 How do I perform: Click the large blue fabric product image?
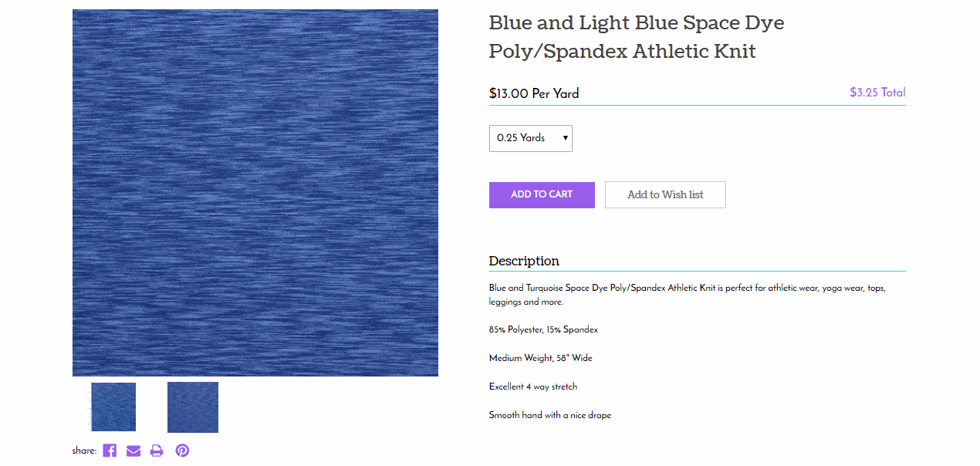255,193
